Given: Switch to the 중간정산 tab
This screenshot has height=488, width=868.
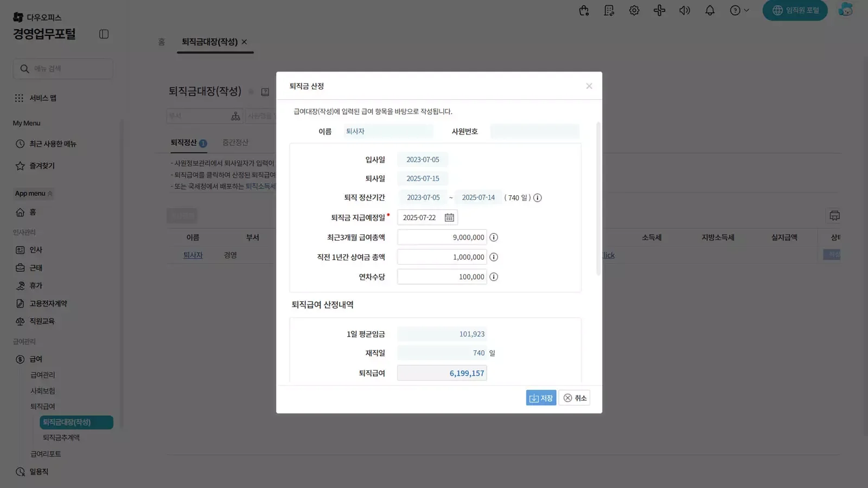Looking at the screenshot, I should point(234,143).
